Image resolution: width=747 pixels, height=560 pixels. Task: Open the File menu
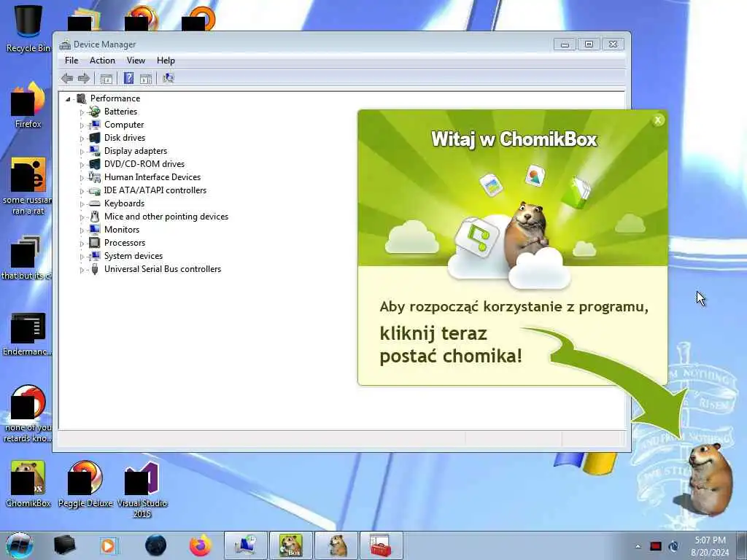coord(71,61)
